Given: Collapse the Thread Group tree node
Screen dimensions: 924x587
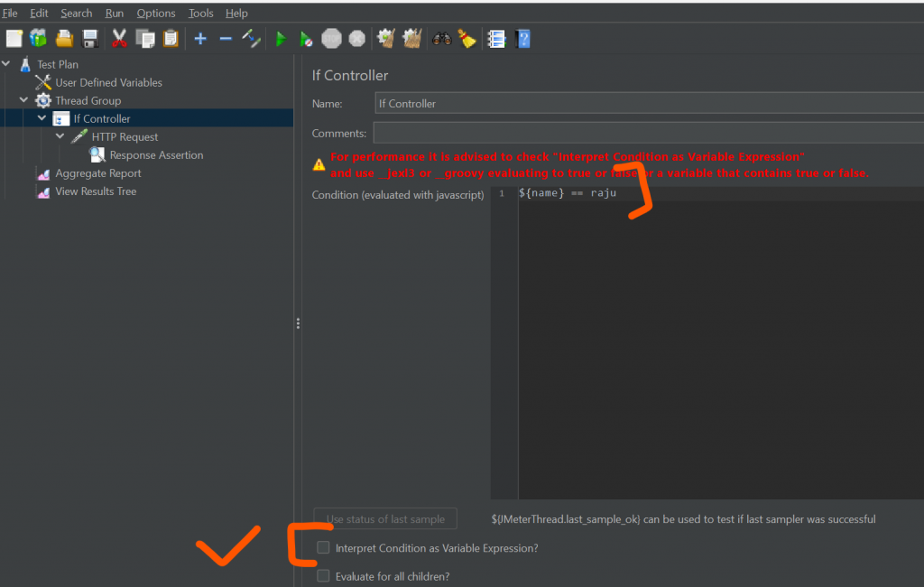Looking at the screenshot, I should tap(24, 100).
